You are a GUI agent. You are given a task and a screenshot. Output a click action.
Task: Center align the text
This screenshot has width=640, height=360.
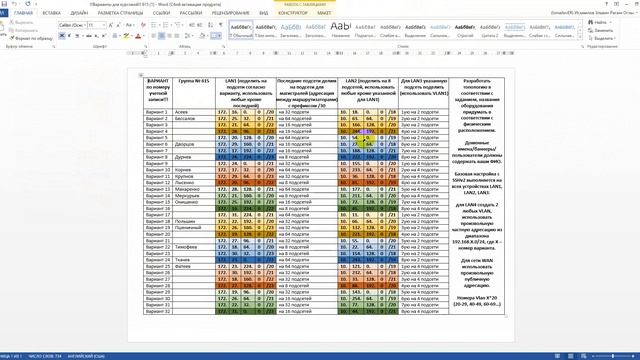[x=162, y=36]
